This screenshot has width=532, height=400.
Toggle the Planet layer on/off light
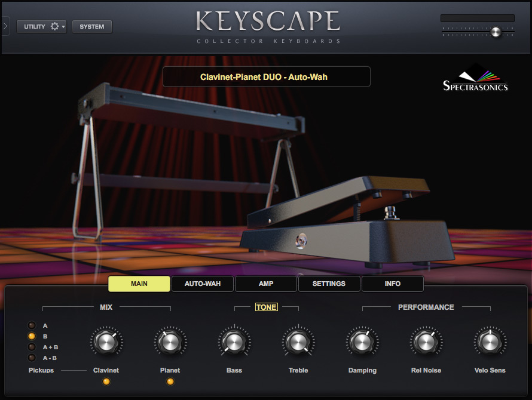click(x=170, y=381)
